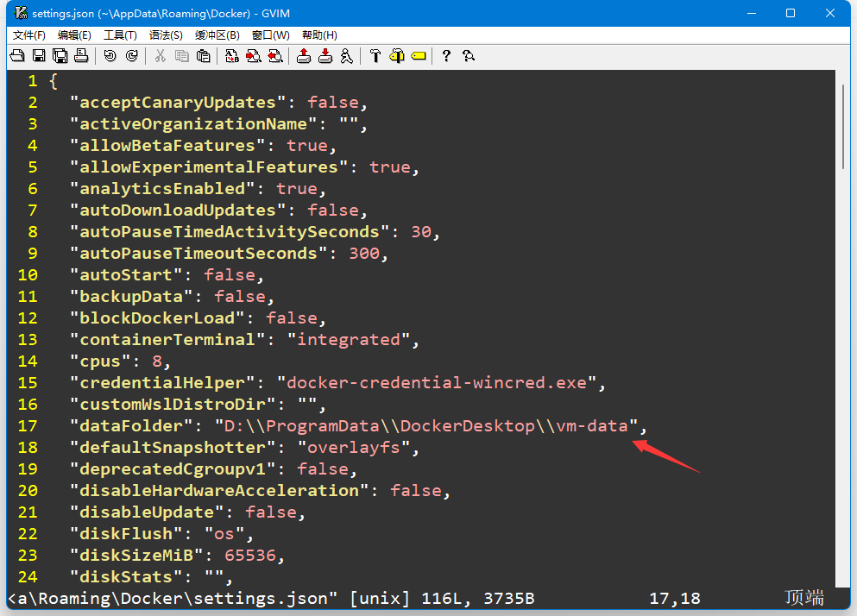
Task: Click the "deprecatedCgroupv1" key
Action: pyautogui.click(x=173, y=469)
